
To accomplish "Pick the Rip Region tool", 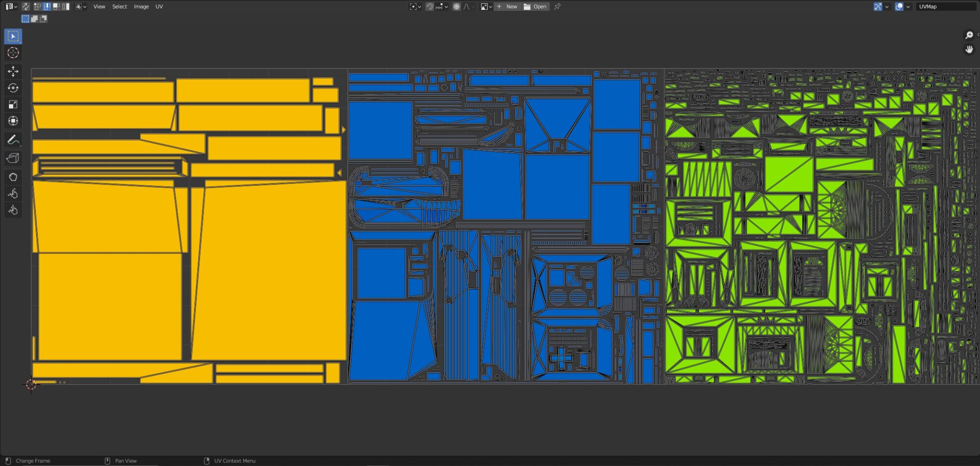I will [x=13, y=158].
